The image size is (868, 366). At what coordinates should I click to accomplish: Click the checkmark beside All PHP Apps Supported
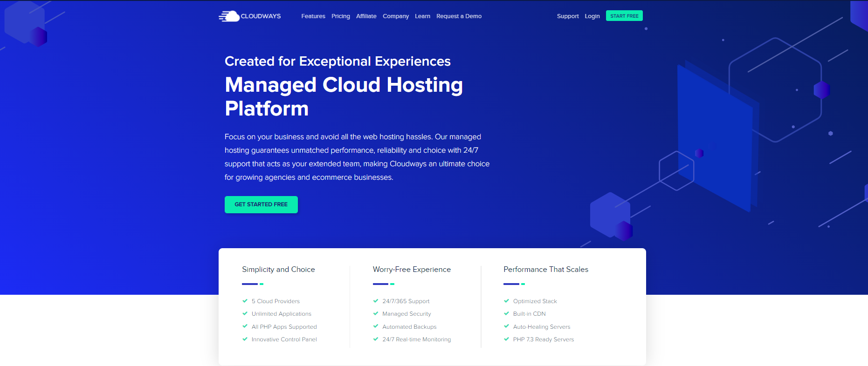point(245,326)
